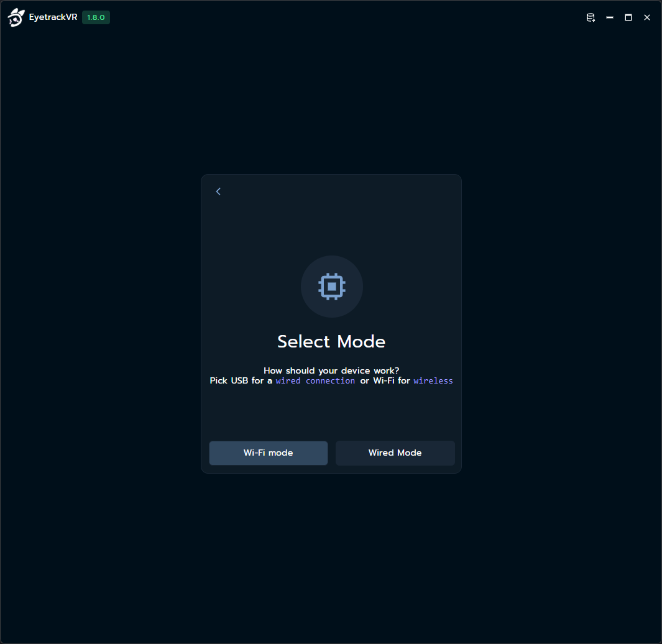This screenshot has width=662, height=644.
Task: Minimize the EyetrackVR window
Action: click(x=610, y=18)
